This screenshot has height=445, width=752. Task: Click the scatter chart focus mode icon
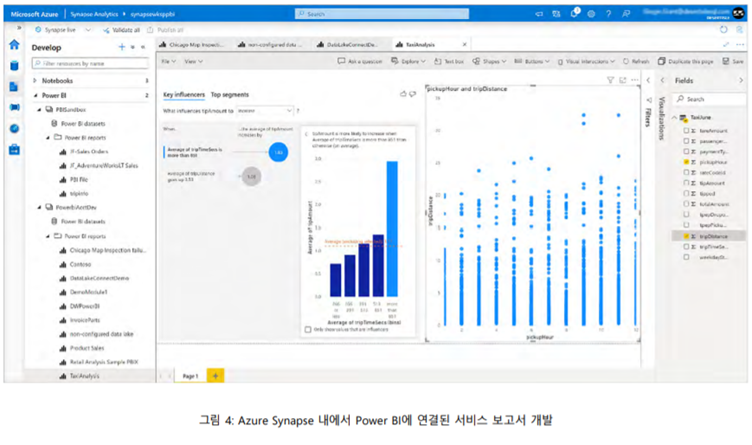(623, 80)
